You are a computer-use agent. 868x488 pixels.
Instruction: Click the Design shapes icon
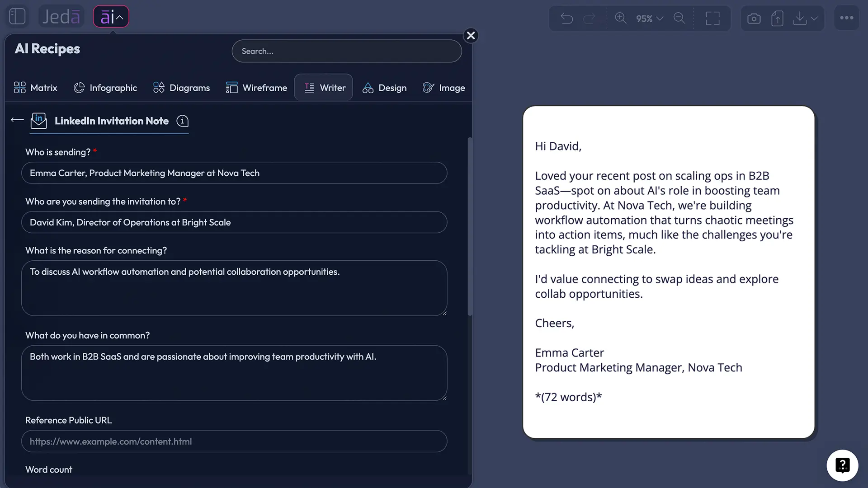pyautogui.click(x=368, y=88)
